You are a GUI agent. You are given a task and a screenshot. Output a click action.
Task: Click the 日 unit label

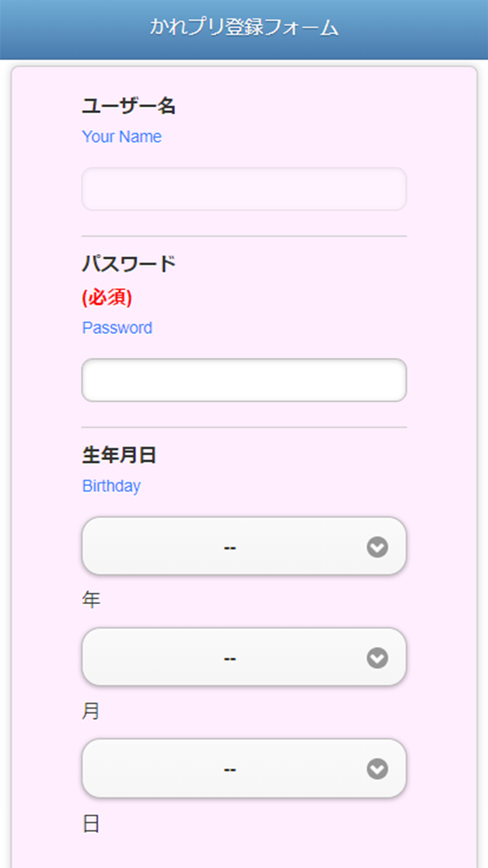point(91,823)
